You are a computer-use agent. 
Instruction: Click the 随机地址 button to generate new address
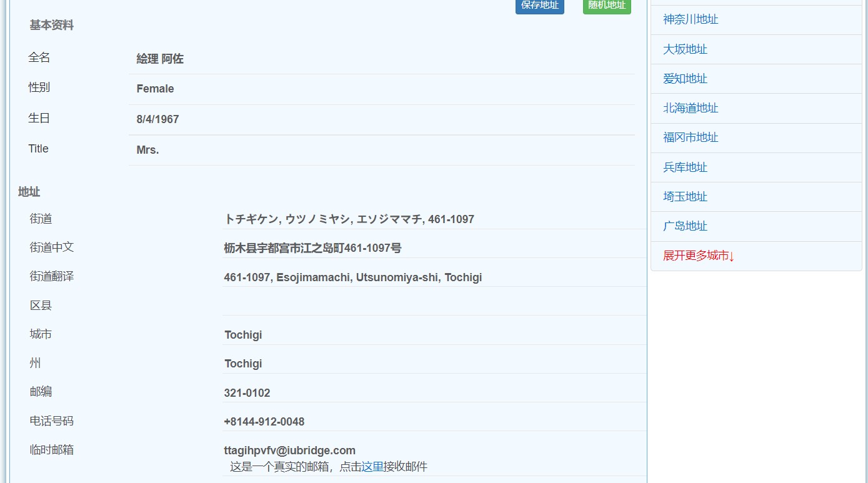pos(606,5)
